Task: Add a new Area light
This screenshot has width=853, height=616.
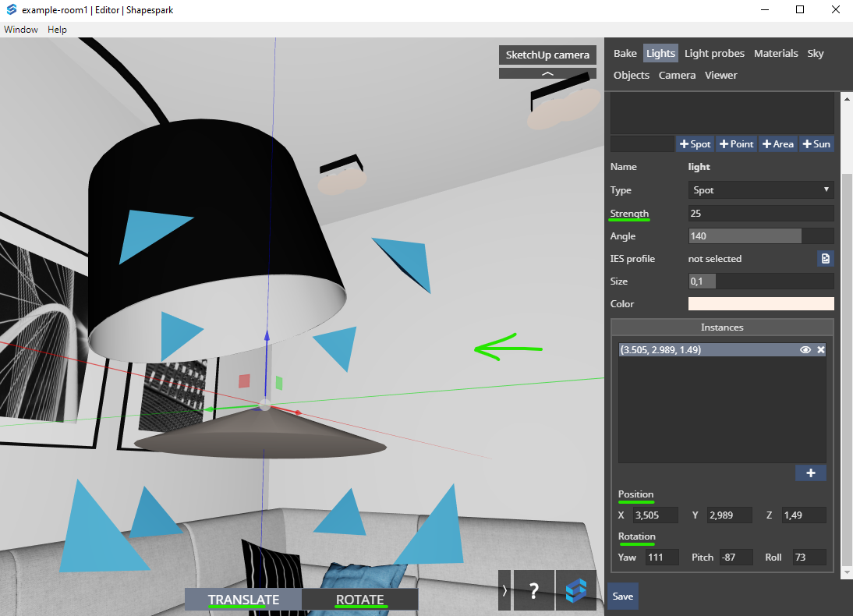Action: pyautogui.click(x=777, y=143)
